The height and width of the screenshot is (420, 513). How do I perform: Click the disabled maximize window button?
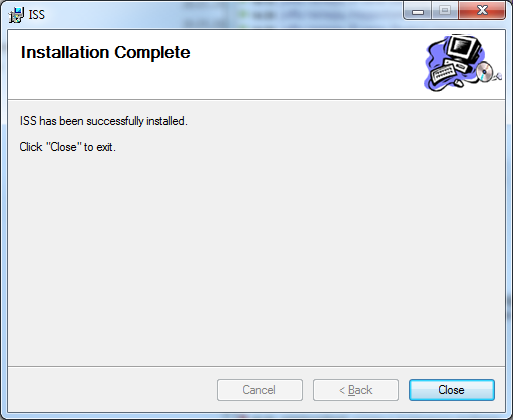[x=445, y=11]
